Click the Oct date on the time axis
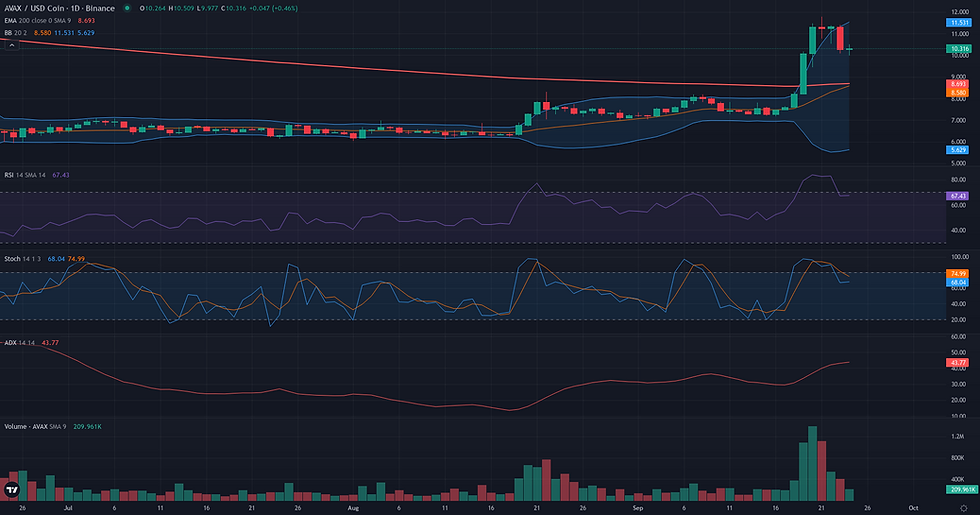The image size is (980, 515). 913,508
